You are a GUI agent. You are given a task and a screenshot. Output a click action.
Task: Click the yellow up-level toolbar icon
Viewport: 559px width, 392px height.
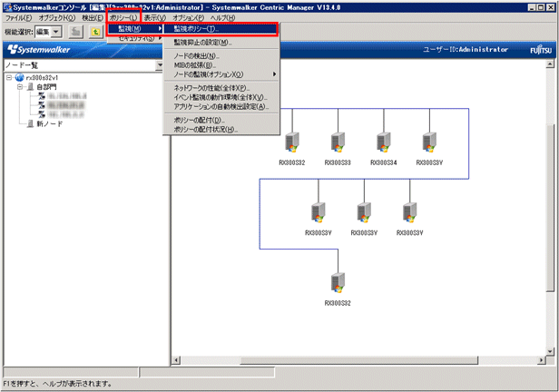pyautogui.click(x=95, y=32)
